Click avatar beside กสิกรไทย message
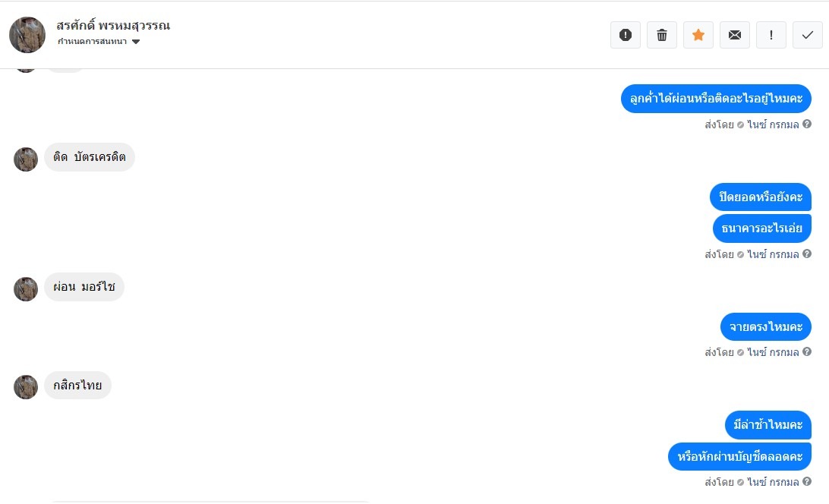The image size is (829, 504). pyautogui.click(x=26, y=387)
